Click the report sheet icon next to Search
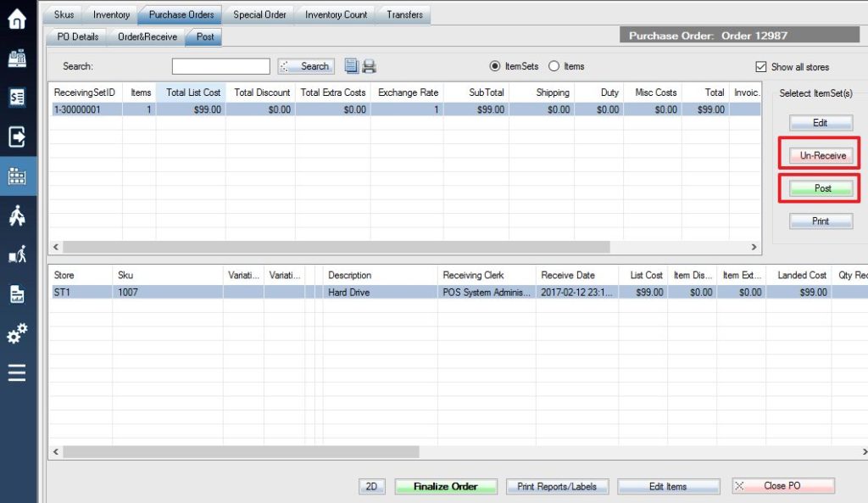The width and height of the screenshot is (868, 503). coord(351,65)
